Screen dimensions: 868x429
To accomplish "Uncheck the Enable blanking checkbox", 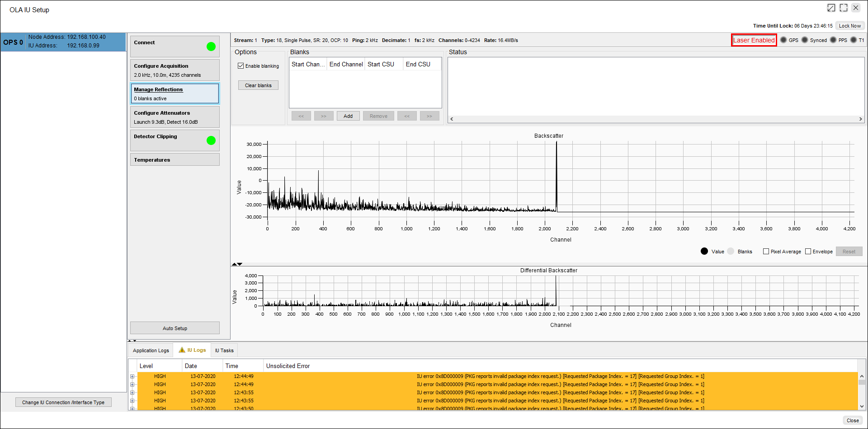I will click(x=241, y=66).
